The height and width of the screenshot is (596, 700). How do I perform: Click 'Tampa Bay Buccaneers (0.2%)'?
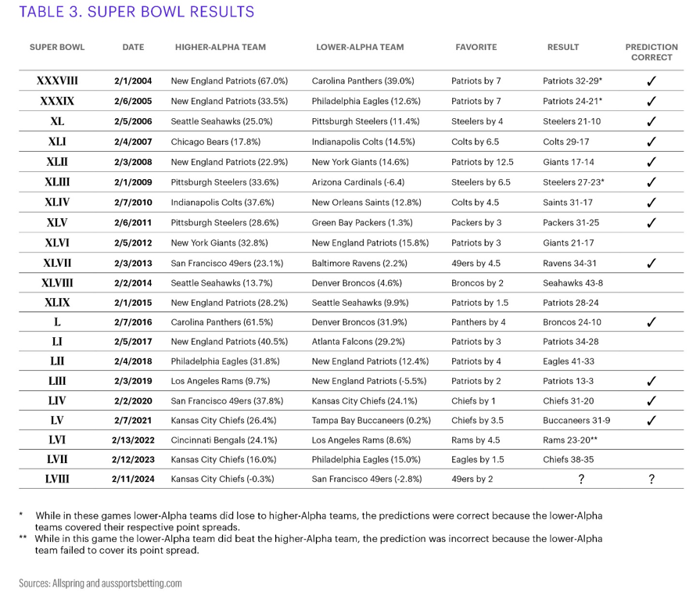pos(371,421)
